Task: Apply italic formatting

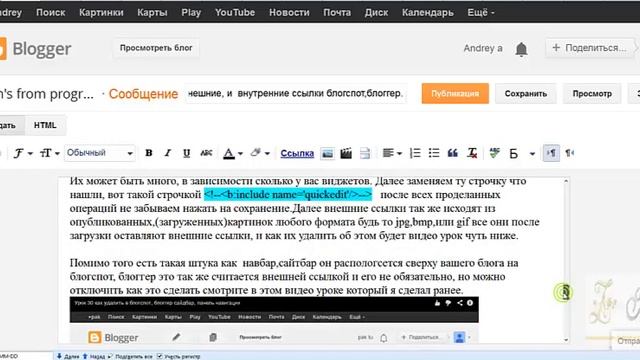Action: click(x=167, y=153)
